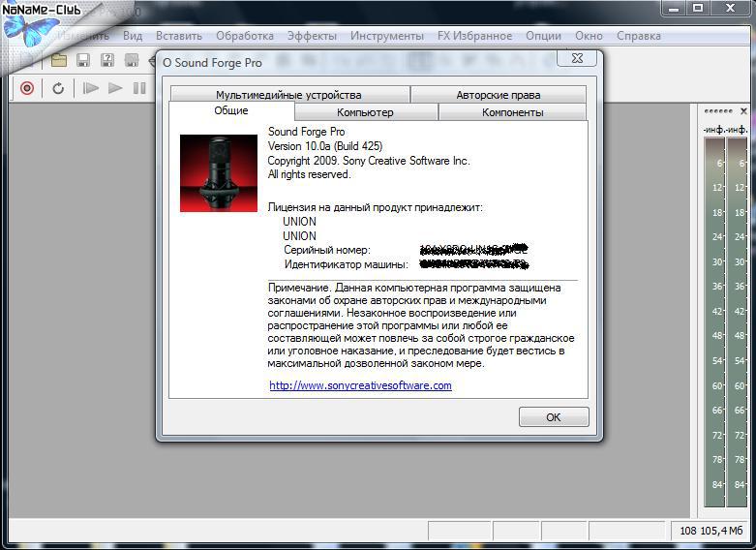This screenshot has width=756, height=550.
Task: Open the Компоненты tab
Action: click(x=512, y=112)
